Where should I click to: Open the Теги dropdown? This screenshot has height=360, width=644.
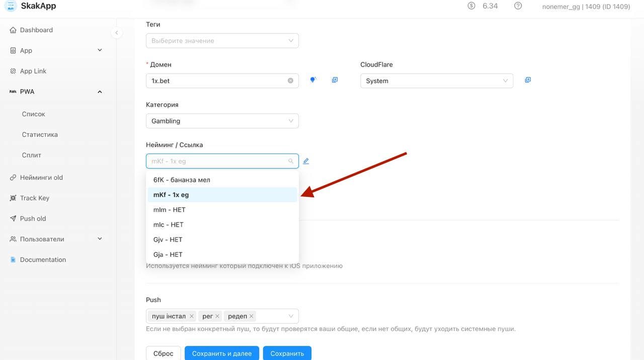pos(222,41)
